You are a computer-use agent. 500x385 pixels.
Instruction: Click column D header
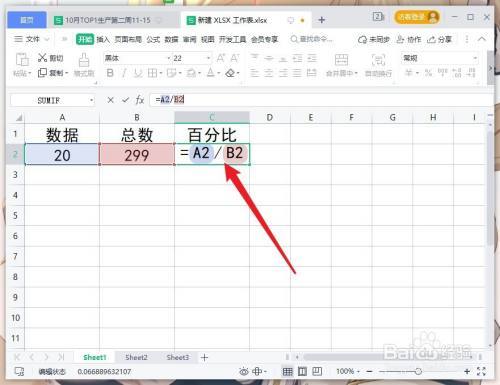coord(270,117)
